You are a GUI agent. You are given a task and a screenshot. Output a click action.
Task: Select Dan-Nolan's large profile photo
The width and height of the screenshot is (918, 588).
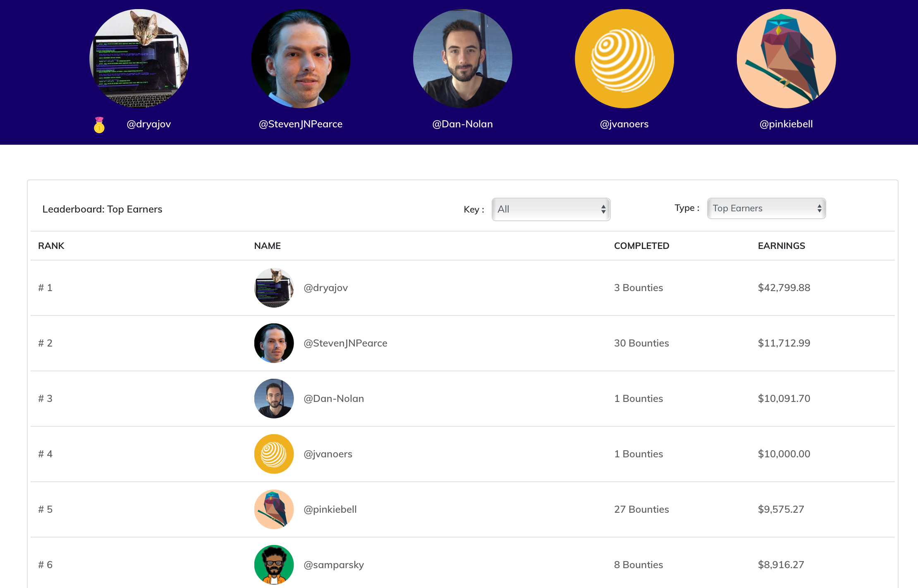462,59
